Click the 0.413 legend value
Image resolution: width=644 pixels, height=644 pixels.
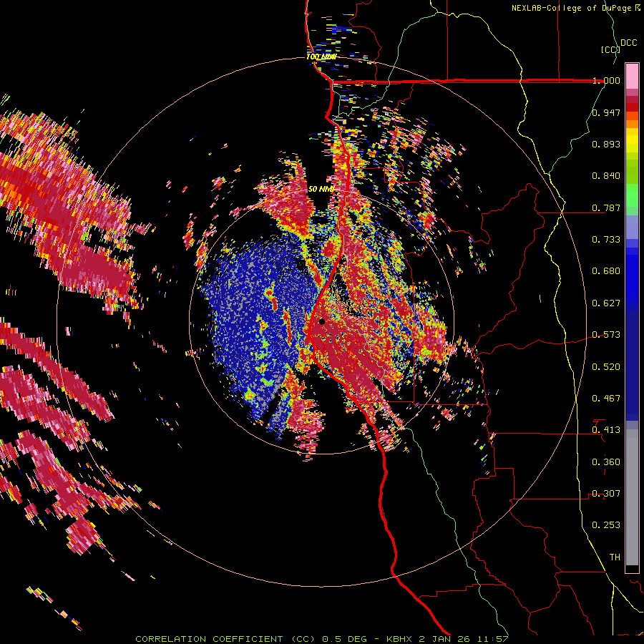coord(606,430)
